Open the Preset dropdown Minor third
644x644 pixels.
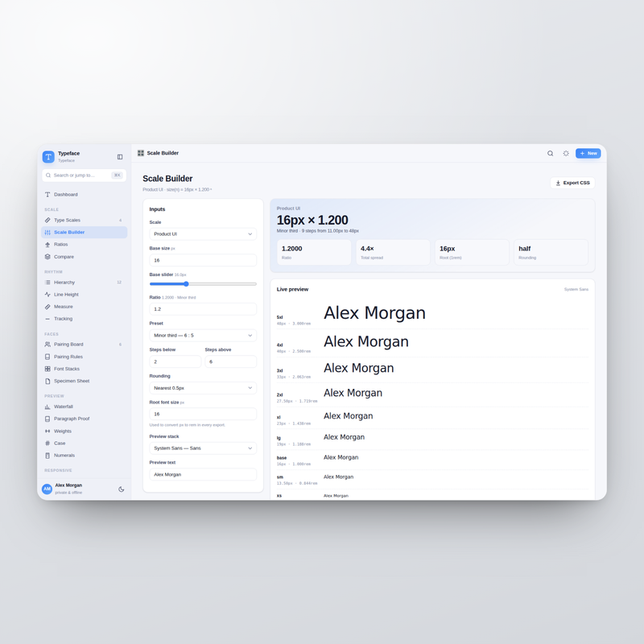(x=203, y=335)
